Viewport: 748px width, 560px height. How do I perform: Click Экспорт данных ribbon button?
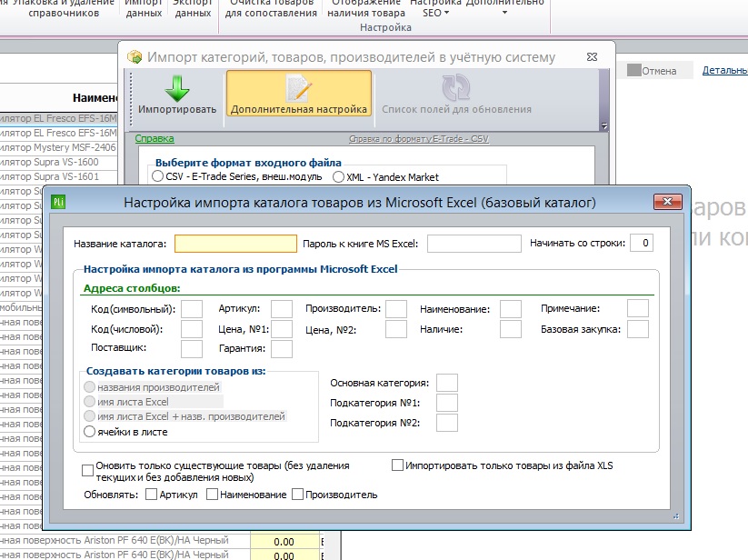(193, 8)
